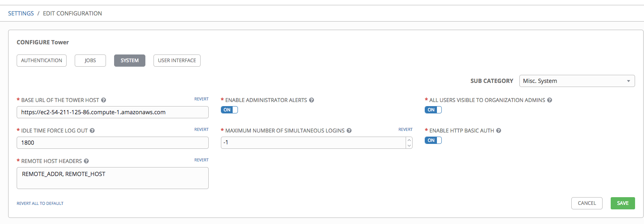Save the Tower configuration
Image resolution: width=644 pixels, height=224 pixels.
click(623, 203)
